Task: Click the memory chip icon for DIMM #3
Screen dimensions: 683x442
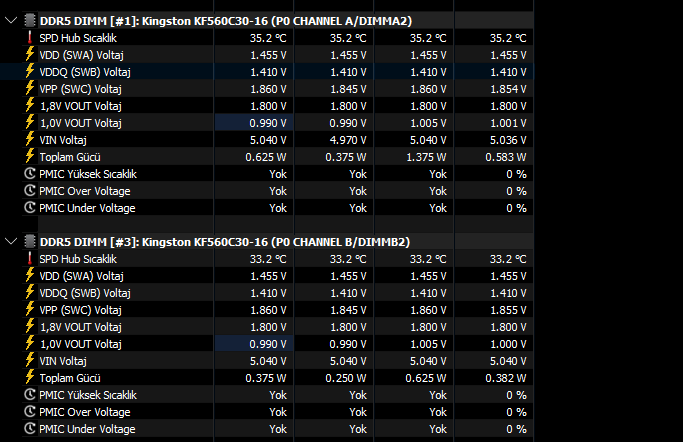Action: click(x=30, y=241)
